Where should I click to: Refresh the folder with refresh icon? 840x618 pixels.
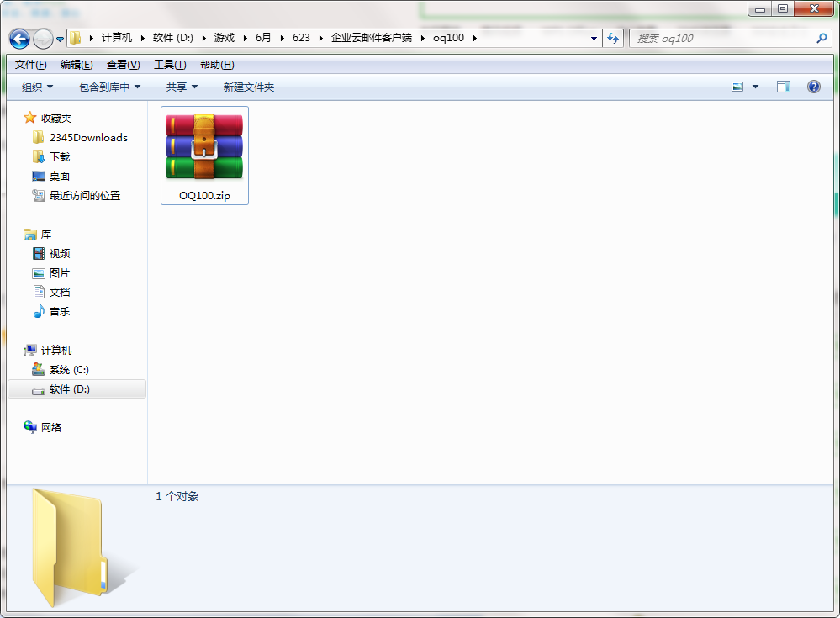613,38
